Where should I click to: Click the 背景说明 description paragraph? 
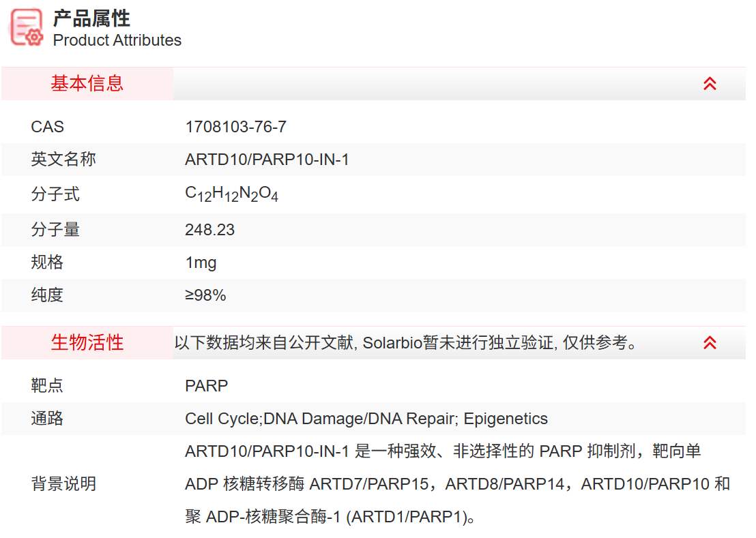click(457, 484)
